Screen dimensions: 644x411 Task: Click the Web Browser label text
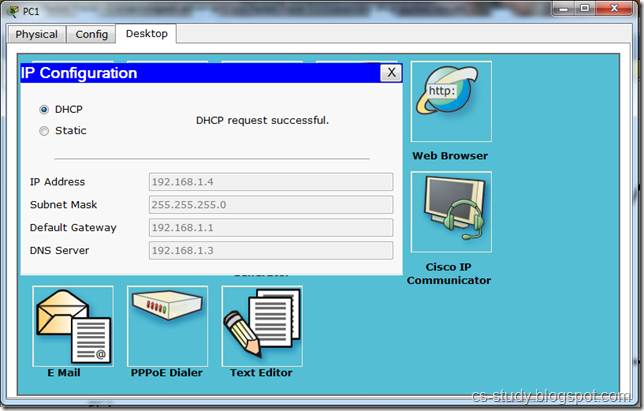click(450, 156)
